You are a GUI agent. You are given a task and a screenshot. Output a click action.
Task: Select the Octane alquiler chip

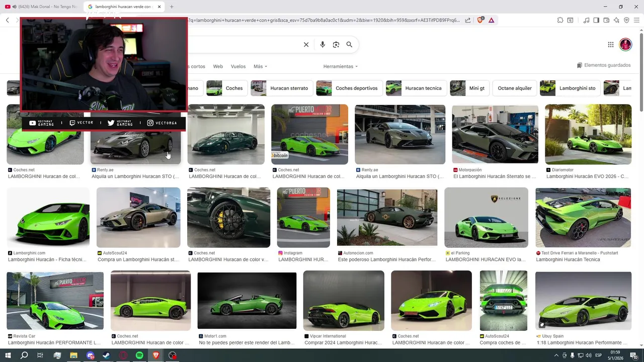tap(515, 88)
